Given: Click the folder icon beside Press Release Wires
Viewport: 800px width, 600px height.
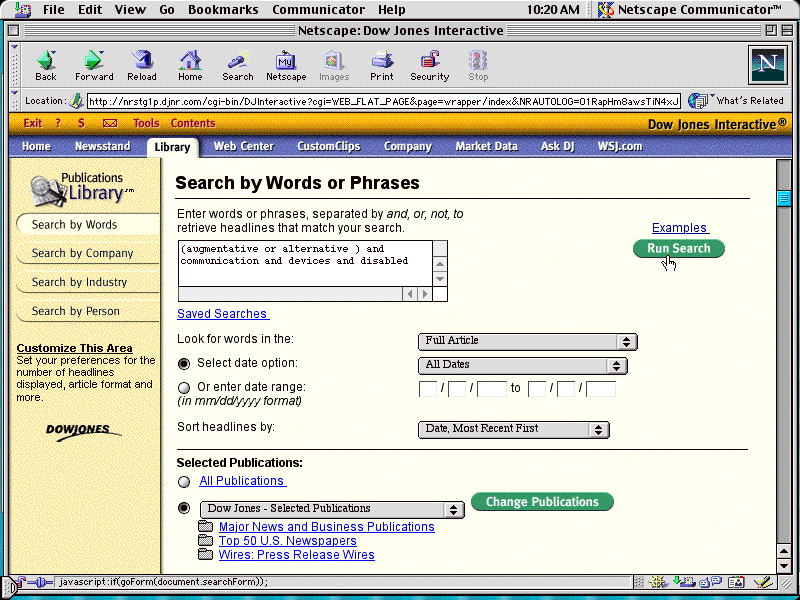Looking at the screenshot, I should click(206, 554).
